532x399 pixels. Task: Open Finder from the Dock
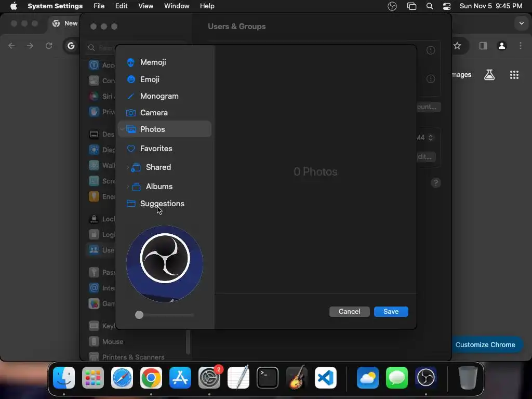click(64, 378)
